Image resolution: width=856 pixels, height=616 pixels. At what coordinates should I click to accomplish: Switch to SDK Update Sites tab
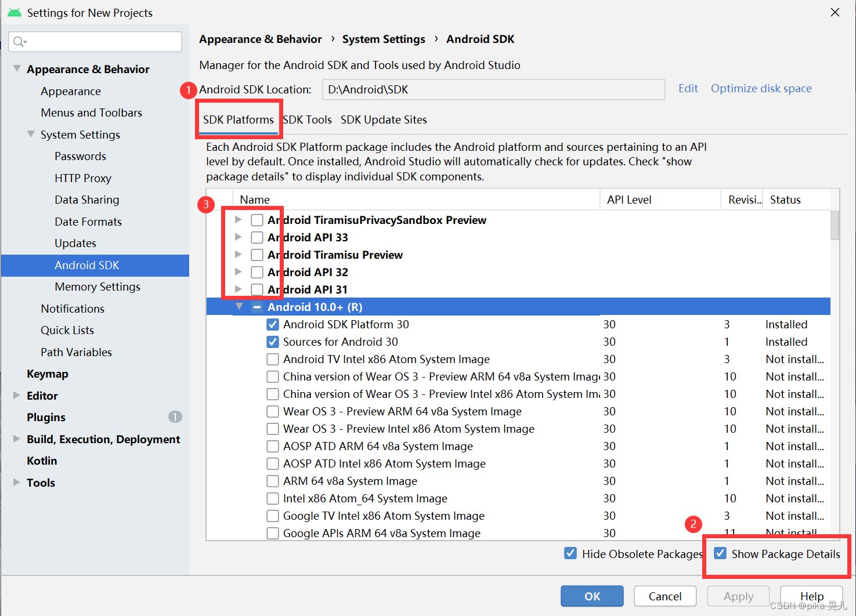coord(384,119)
